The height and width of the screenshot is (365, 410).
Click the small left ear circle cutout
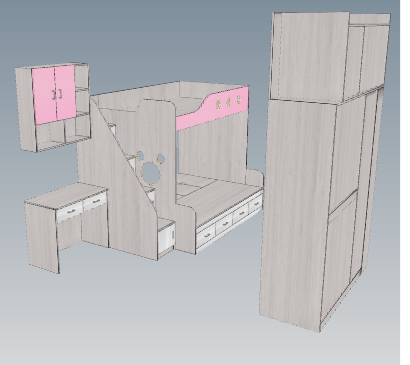(x=140, y=155)
